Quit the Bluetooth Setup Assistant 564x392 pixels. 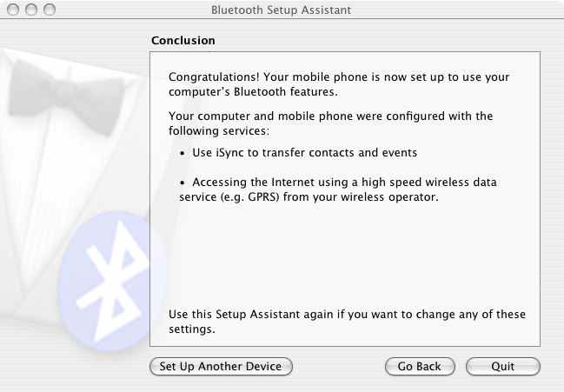[503, 366]
